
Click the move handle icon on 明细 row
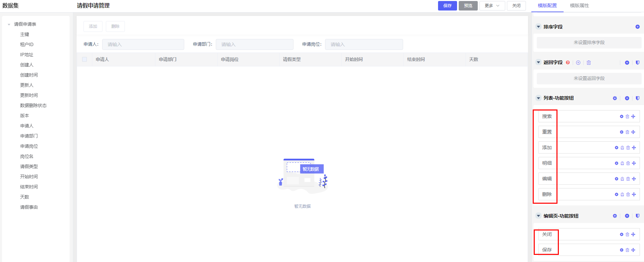(x=634, y=163)
